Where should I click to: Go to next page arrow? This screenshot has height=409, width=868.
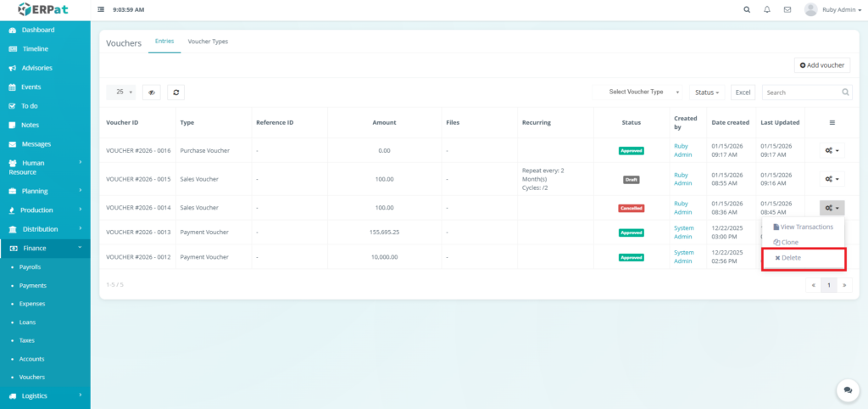844,285
